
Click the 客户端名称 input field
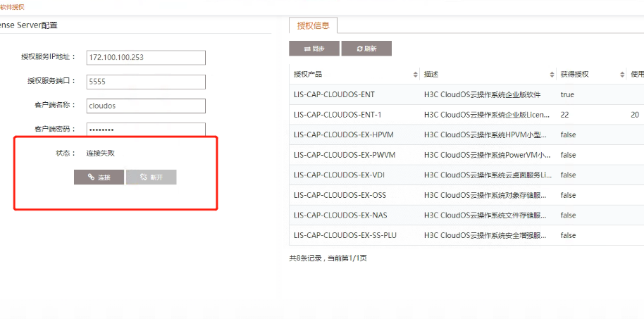tap(146, 106)
